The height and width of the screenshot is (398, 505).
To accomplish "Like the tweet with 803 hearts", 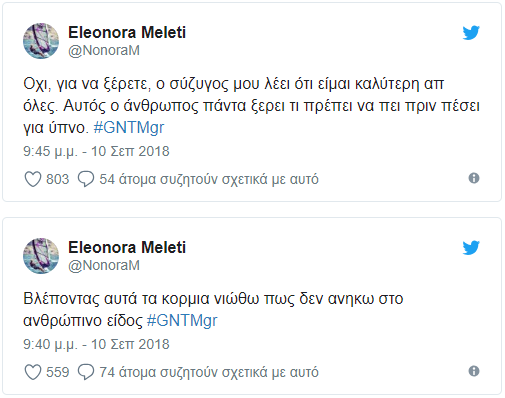I will tap(33, 179).
